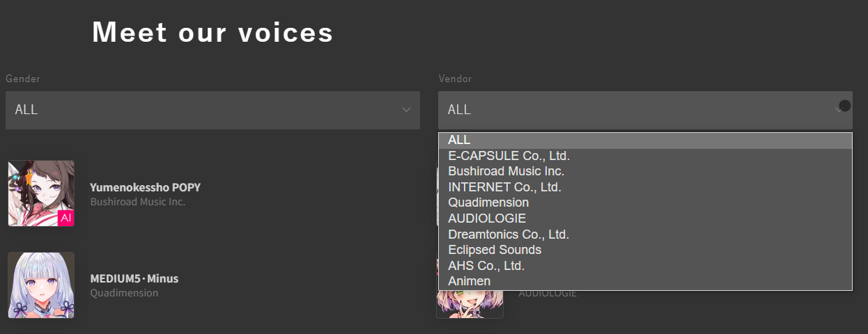Click the Gender dropdown chevron arrow
This screenshot has height=334, width=868.
tap(406, 110)
